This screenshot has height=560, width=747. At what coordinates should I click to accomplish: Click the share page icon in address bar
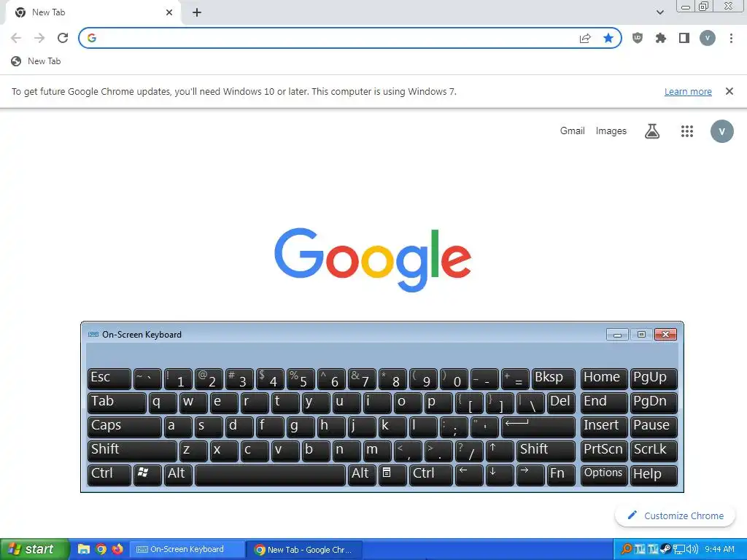pyautogui.click(x=585, y=38)
